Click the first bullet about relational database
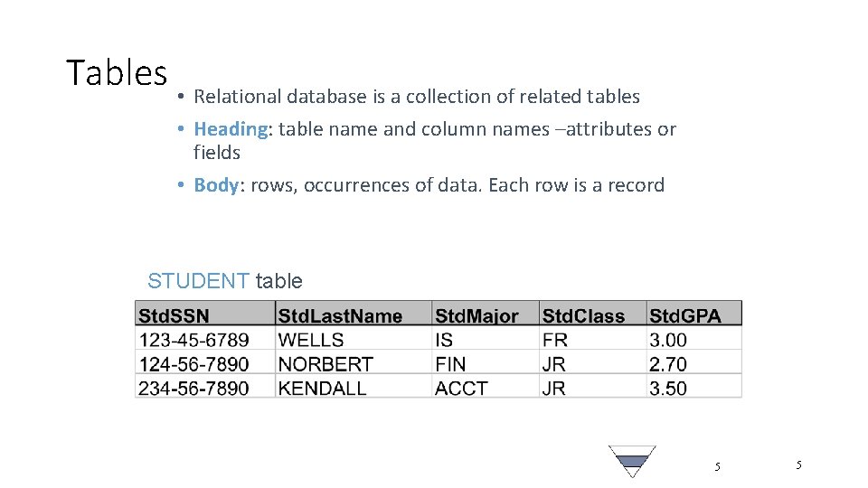868x488 pixels. click(416, 97)
